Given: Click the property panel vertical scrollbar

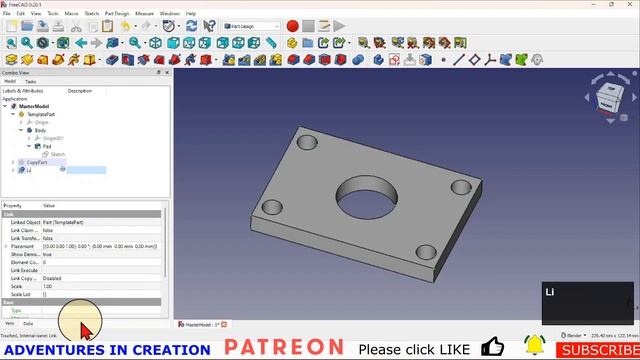Looking at the screenshot, I should [165, 242].
